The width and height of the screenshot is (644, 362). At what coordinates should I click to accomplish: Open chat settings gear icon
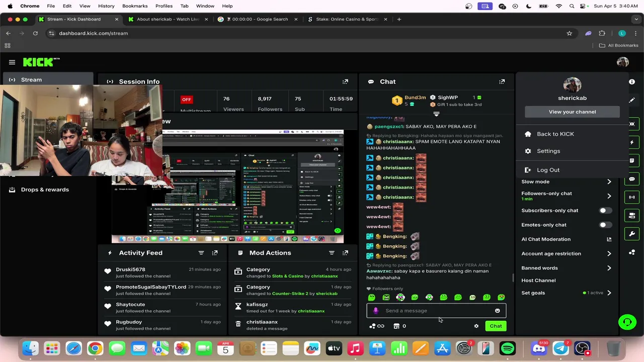click(476, 326)
